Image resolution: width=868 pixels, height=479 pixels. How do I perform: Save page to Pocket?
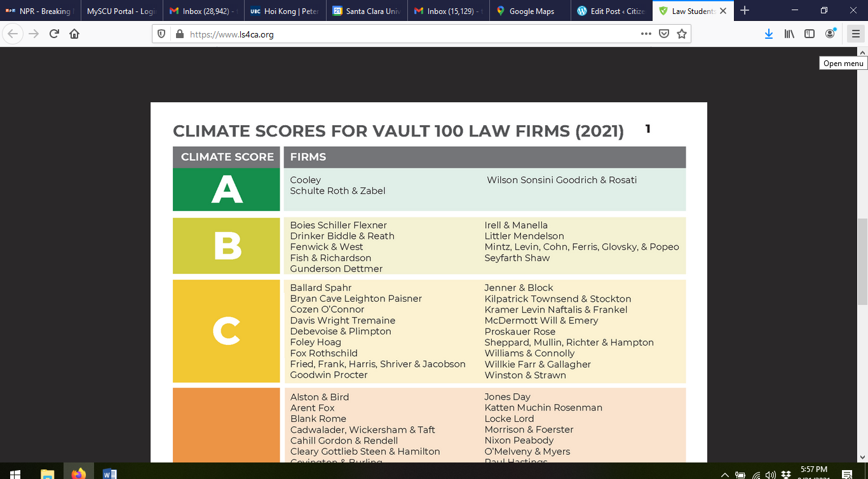click(664, 34)
